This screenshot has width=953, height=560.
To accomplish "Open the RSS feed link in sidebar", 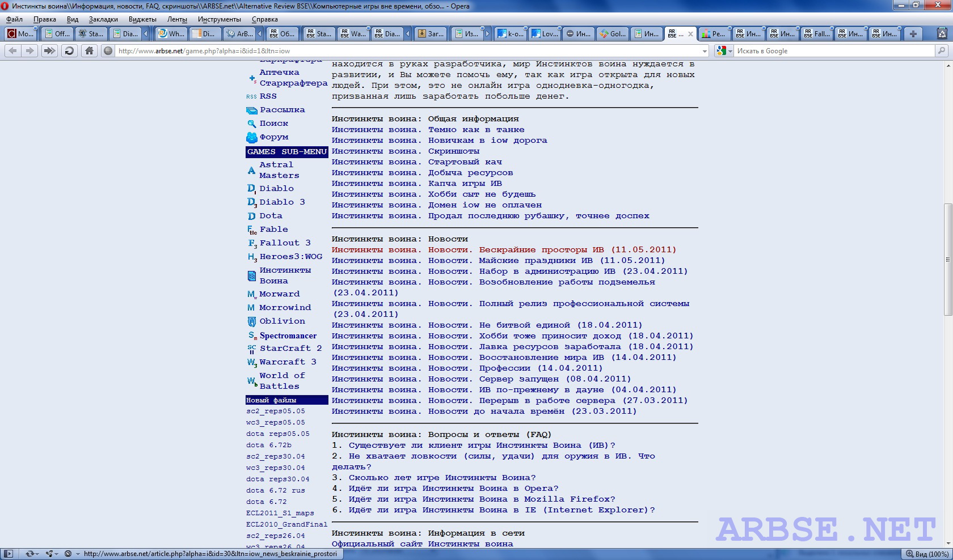I will tap(268, 96).
